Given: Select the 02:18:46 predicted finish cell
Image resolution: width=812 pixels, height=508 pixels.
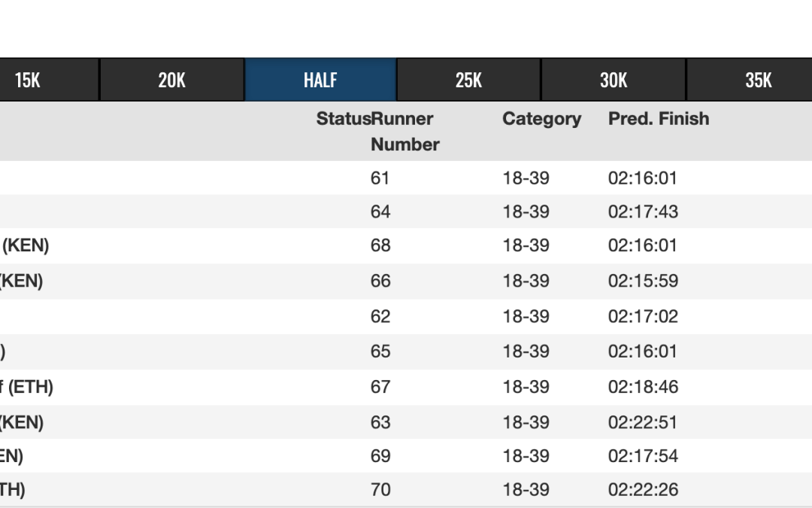Looking at the screenshot, I should (x=643, y=387).
